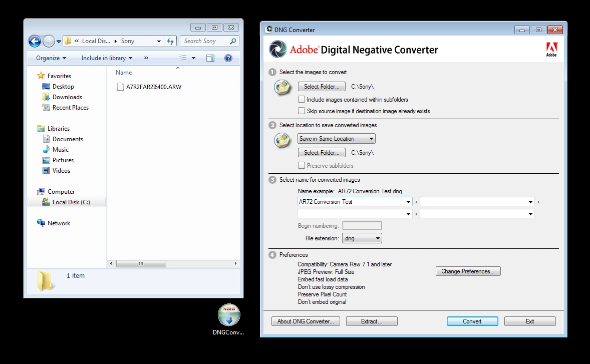Select Local Disk (C:) in navigation pane
This screenshot has height=364, width=590.
click(x=67, y=202)
